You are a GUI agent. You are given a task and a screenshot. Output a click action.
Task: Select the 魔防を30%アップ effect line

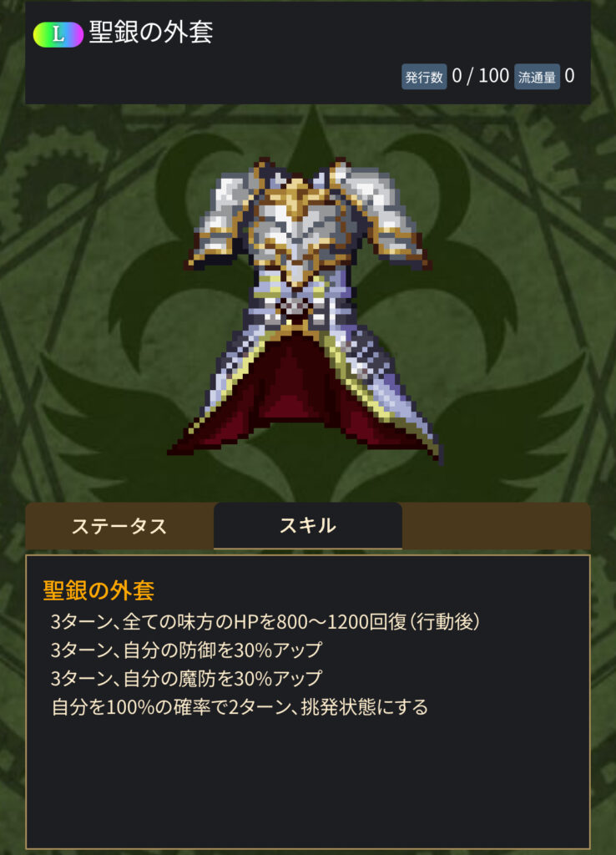tap(186, 678)
